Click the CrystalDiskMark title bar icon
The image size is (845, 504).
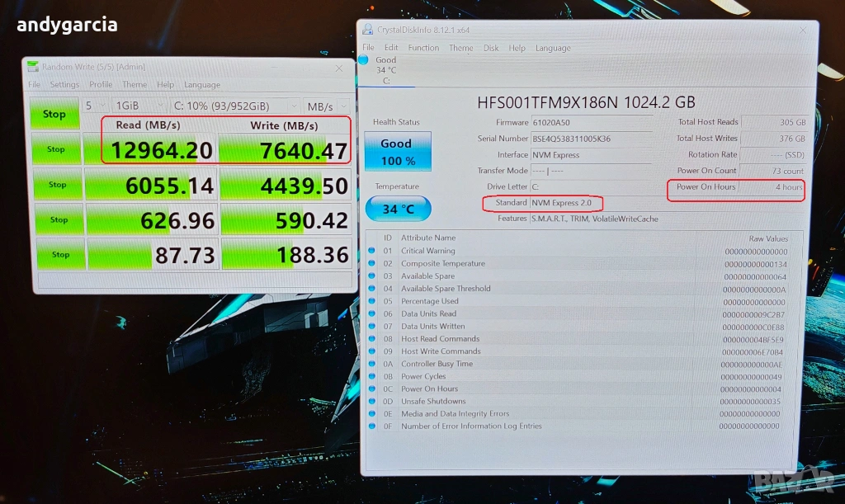point(33,66)
